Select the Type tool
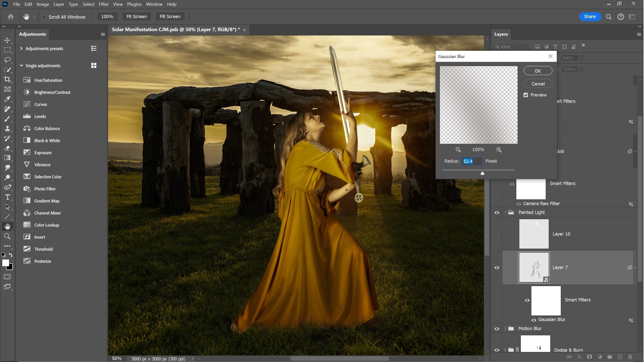Screen dimensions: 644x362 click(8, 197)
